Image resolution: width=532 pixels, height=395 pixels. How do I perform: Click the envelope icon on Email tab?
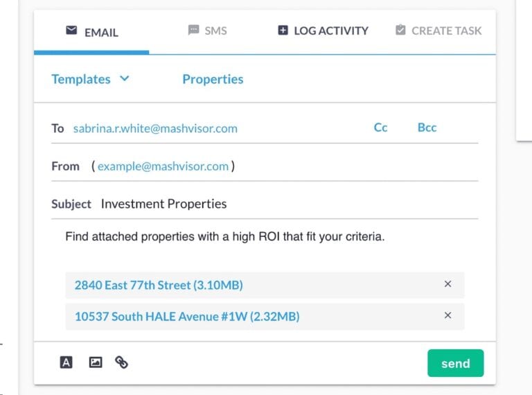[x=71, y=31]
